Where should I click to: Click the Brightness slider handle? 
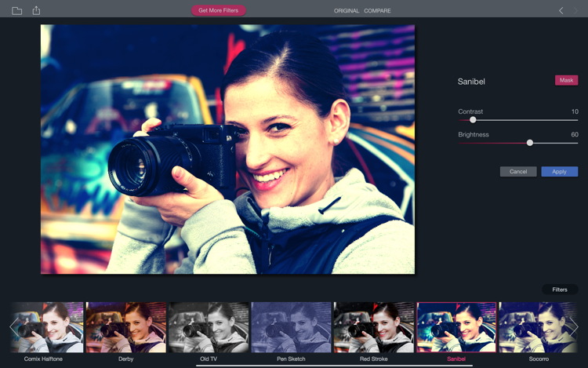530,143
